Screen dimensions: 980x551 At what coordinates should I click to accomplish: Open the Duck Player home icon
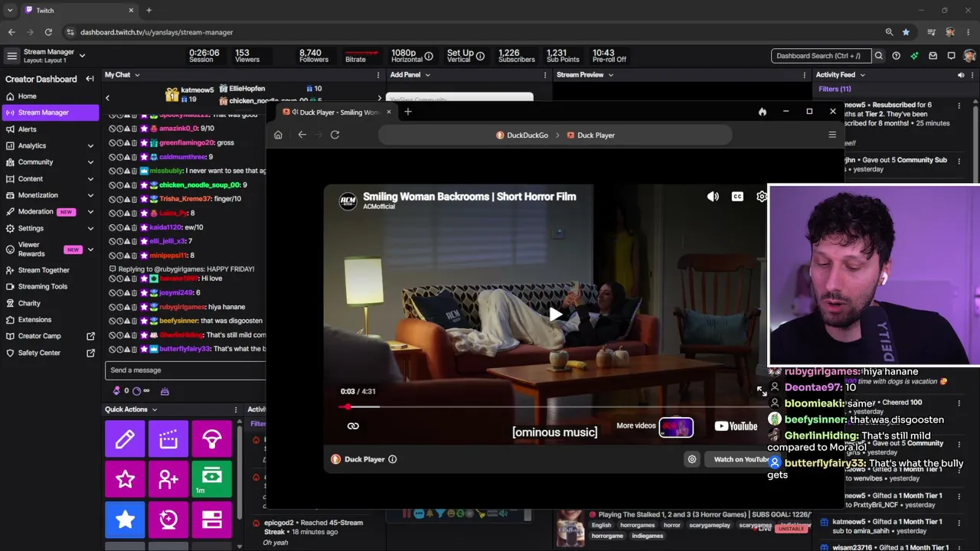278,135
